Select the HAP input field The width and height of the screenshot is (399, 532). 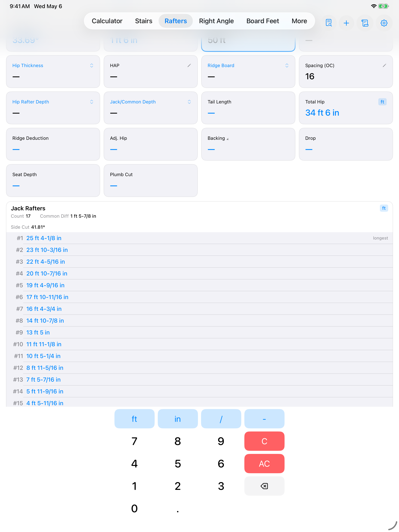click(150, 72)
